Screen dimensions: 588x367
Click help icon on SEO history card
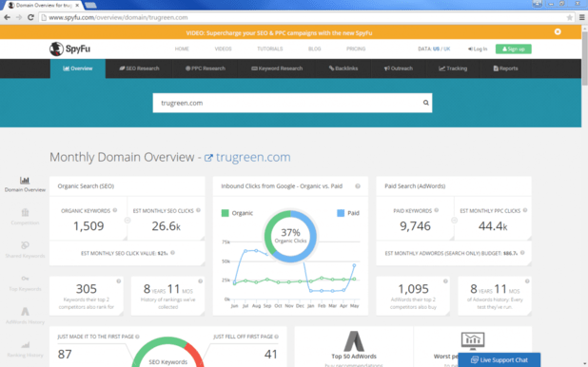click(x=200, y=281)
